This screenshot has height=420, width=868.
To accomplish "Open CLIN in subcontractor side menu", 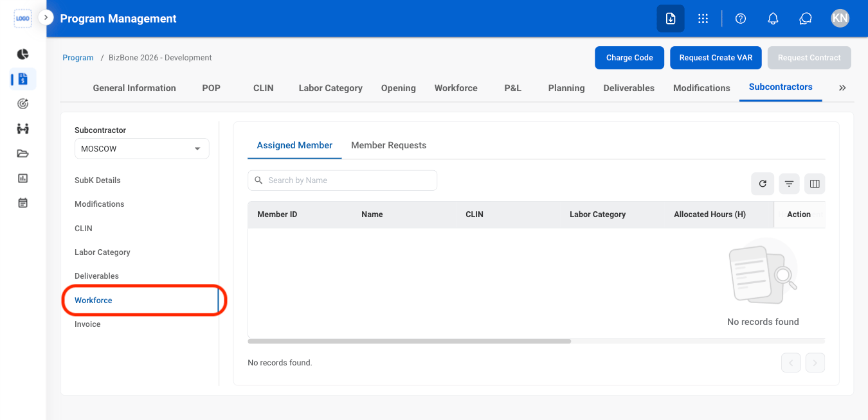I will [x=84, y=229].
